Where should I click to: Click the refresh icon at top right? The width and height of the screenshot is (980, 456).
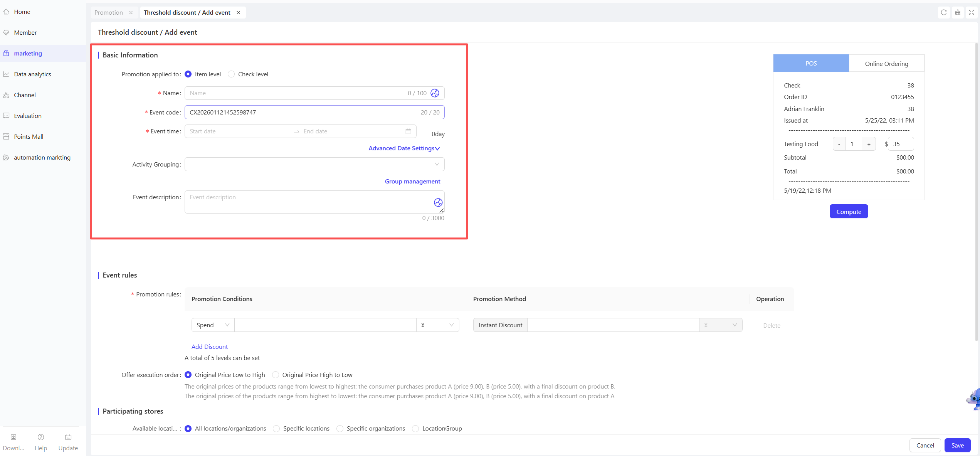tap(944, 12)
